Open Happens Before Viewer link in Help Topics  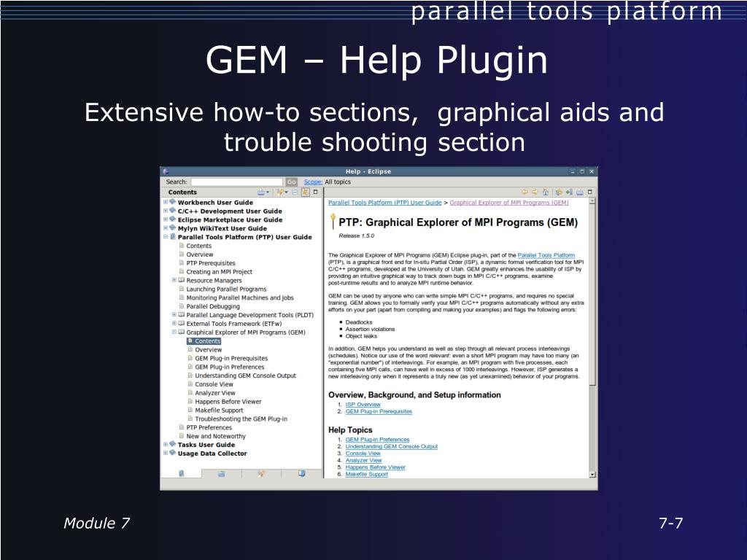pos(376,467)
